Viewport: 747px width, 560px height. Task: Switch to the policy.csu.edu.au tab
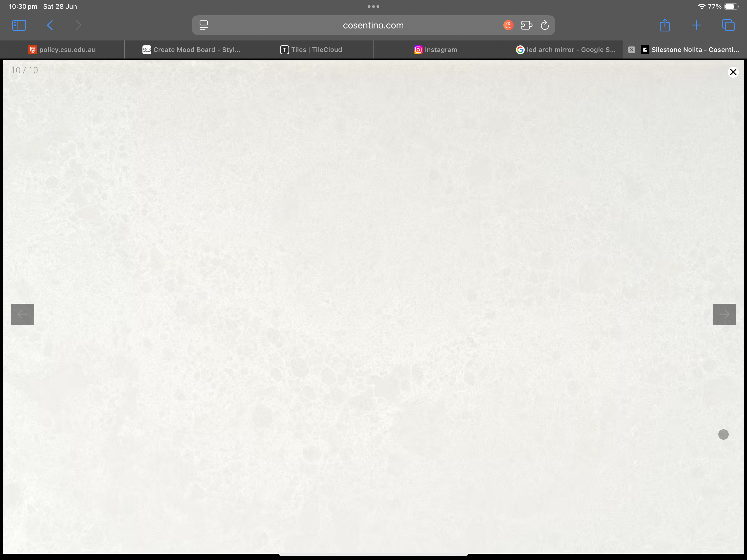pyautogui.click(x=62, y=50)
